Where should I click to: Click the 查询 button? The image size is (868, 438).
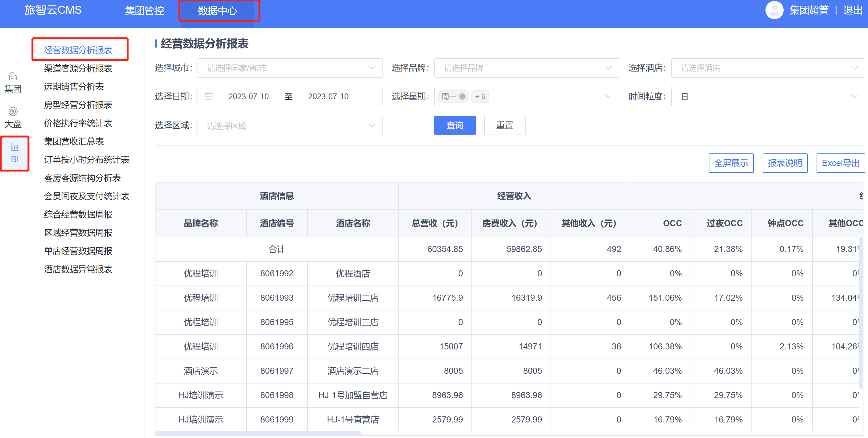[x=455, y=125]
